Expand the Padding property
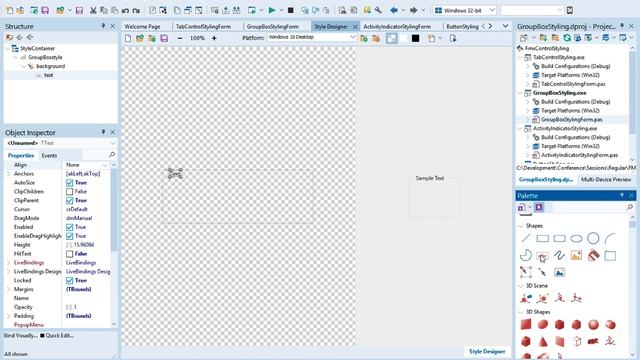Screen dimensions: 640x360 [9, 316]
